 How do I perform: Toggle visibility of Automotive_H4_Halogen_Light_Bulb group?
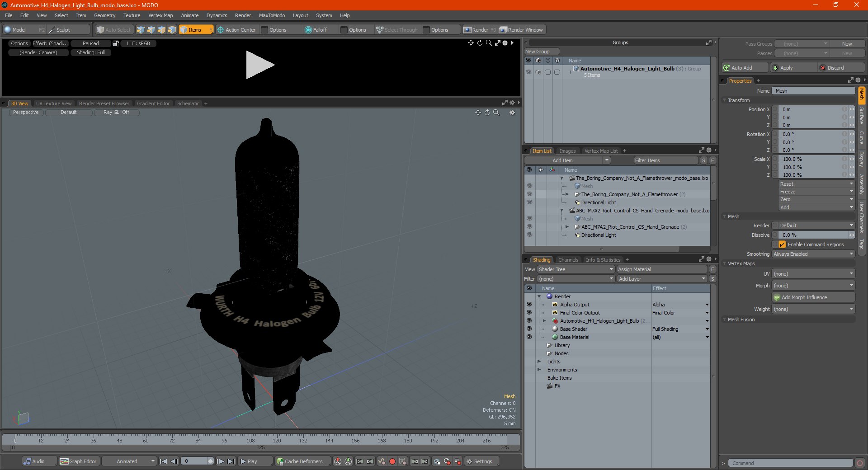coord(528,72)
